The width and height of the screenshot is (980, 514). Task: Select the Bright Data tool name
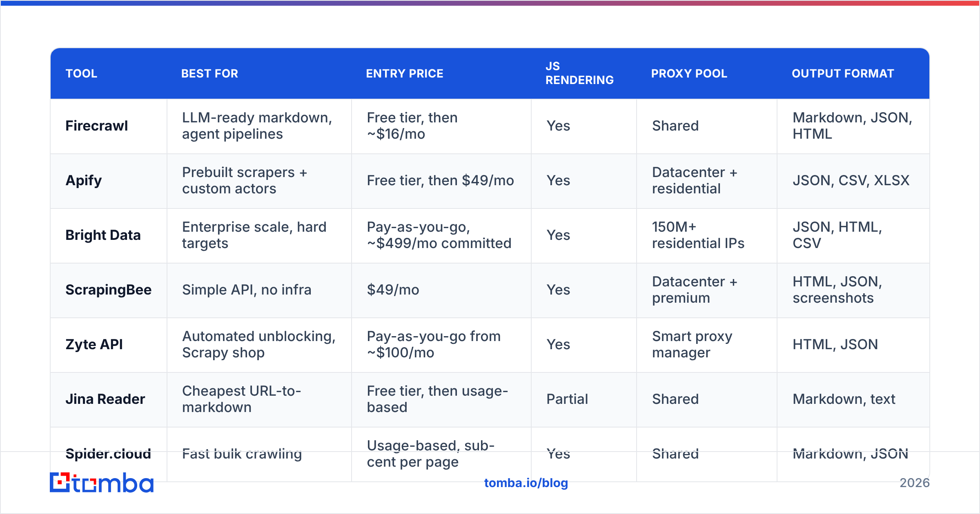[x=103, y=235]
